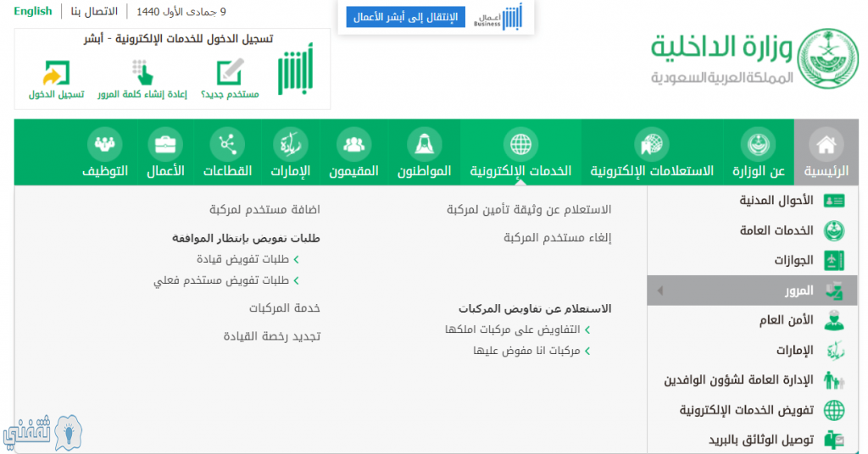
Task: Click the globe-flag icon above الاستعلامات الإلكترونية
Action: [652, 144]
